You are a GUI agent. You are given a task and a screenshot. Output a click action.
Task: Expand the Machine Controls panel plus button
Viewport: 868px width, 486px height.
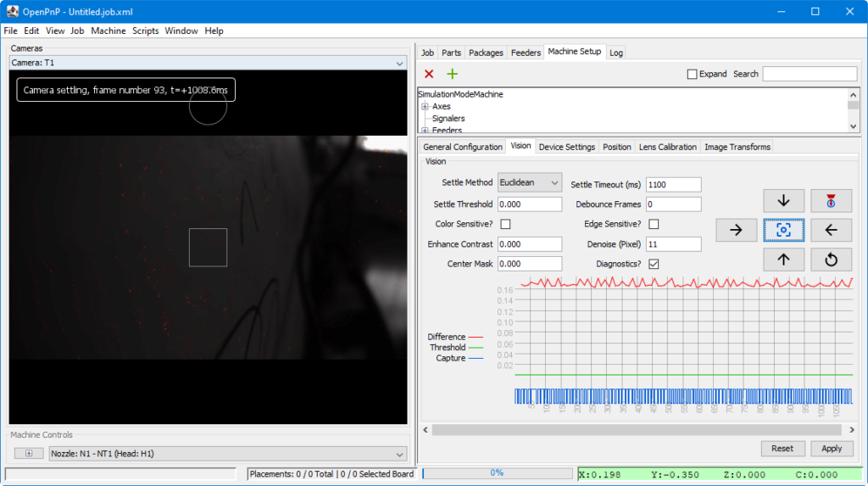29,453
